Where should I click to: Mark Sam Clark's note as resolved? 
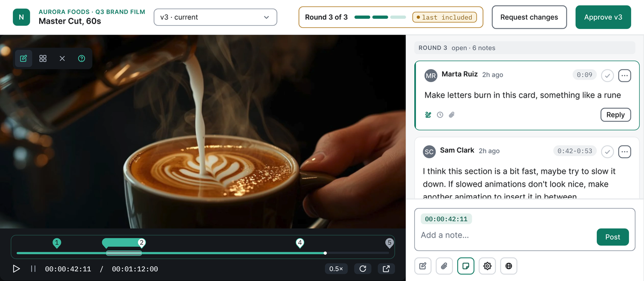608,152
